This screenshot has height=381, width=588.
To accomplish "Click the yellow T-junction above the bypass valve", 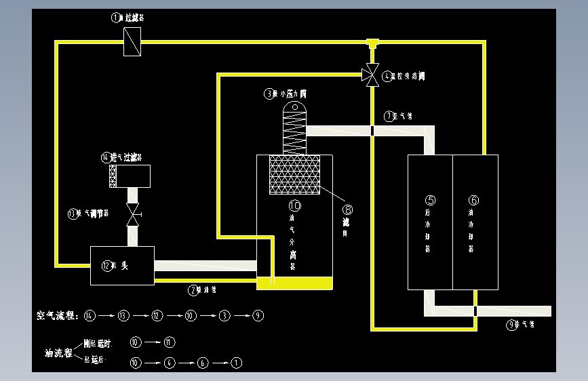I will 372,43.
